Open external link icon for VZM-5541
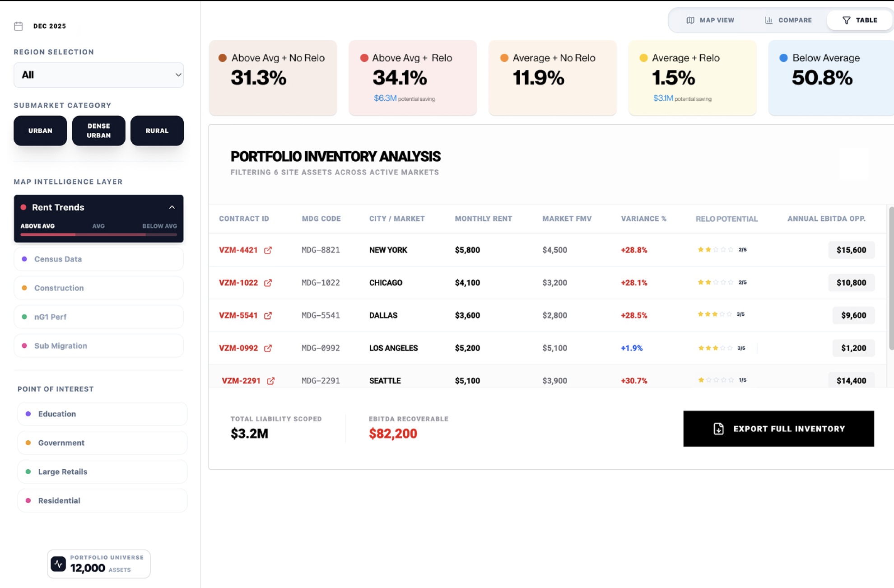Screen dimensions: 894x588 (x=268, y=316)
